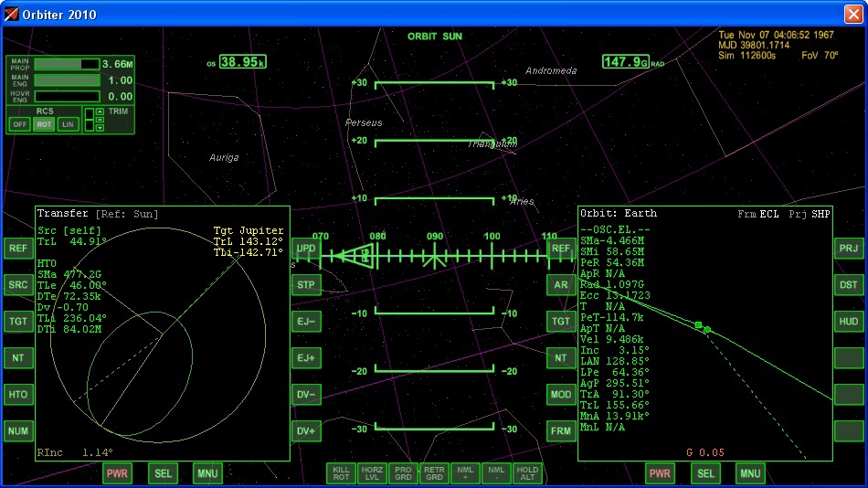Click MOD on the Orbit MFD
This screenshot has width=868, height=488.
pos(561,395)
